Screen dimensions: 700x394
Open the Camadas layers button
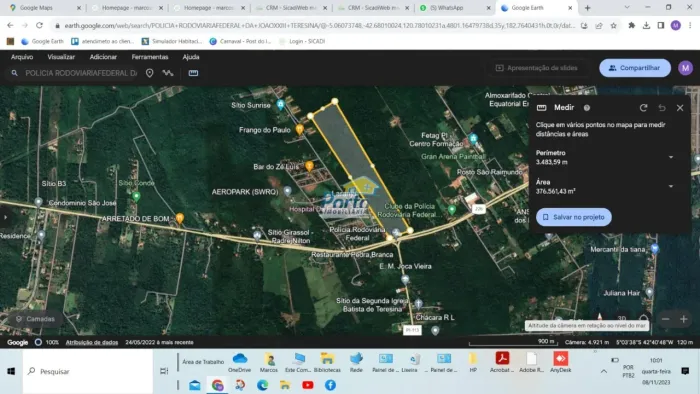35,319
